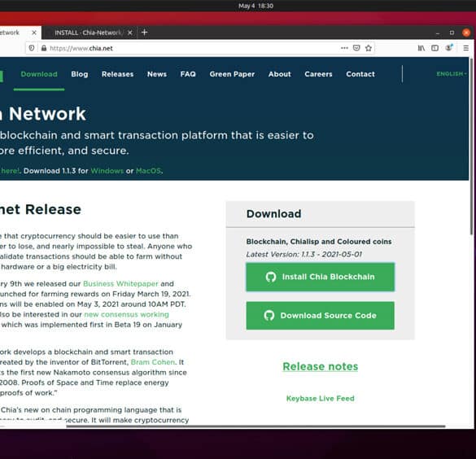Bookmark this page with the star icon
The width and height of the screenshot is (476, 459).
pyautogui.click(x=369, y=48)
